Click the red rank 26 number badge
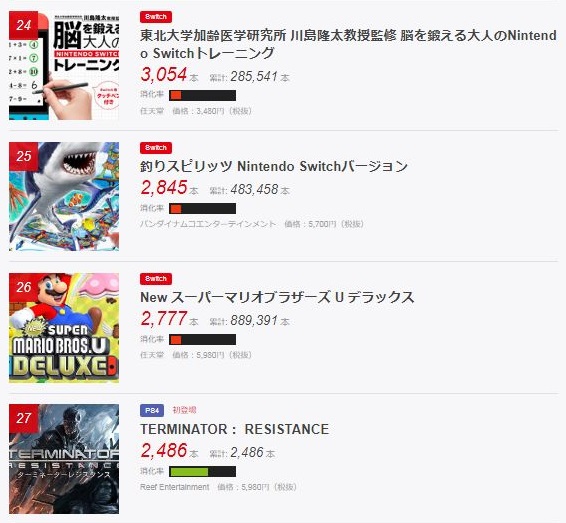 (x=23, y=287)
